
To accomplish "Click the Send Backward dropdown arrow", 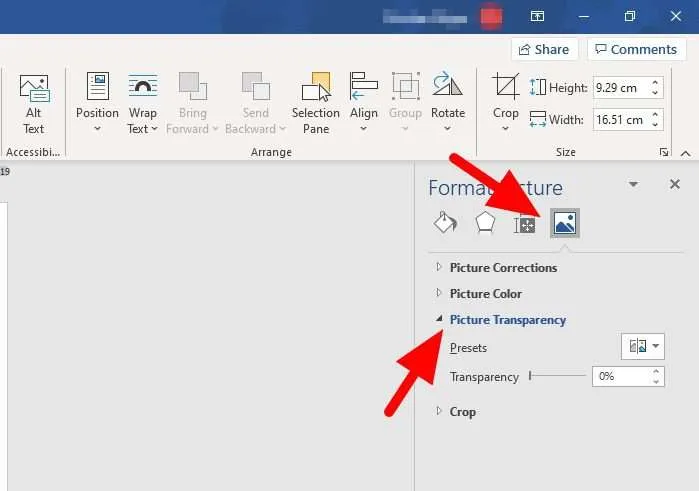I will tap(282, 129).
